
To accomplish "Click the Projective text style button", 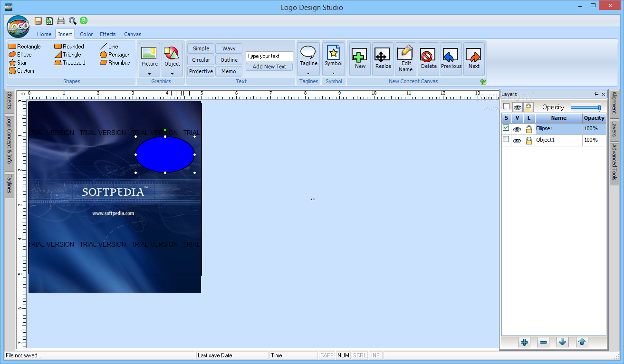I will [201, 71].
